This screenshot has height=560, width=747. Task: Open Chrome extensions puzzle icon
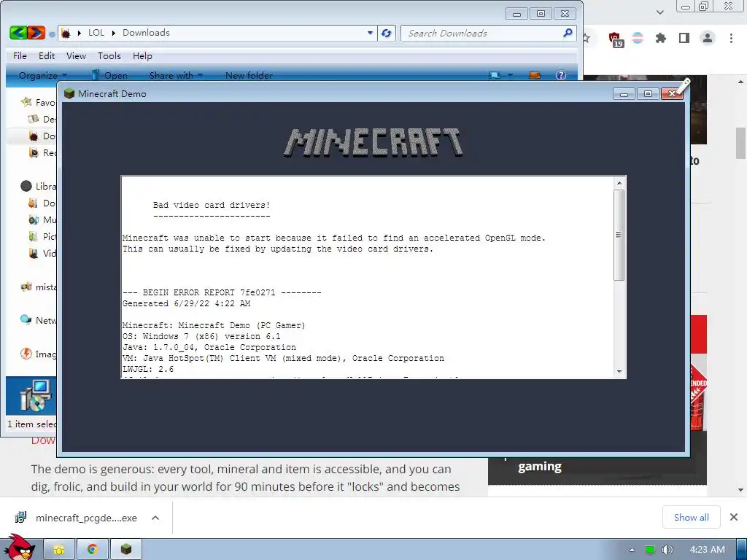tap(660, 38)
